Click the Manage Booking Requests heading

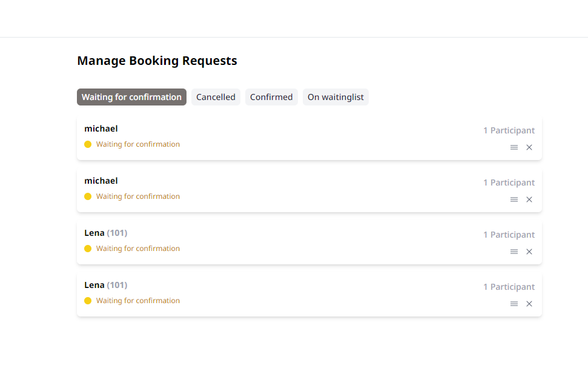pyautogui.click(x=157, y=61)
